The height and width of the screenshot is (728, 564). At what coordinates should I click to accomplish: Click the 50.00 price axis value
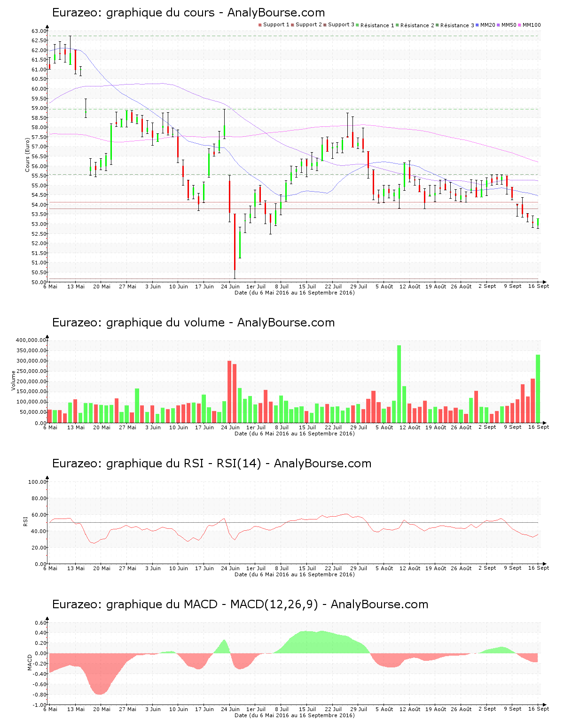click(x=39, y=282)
